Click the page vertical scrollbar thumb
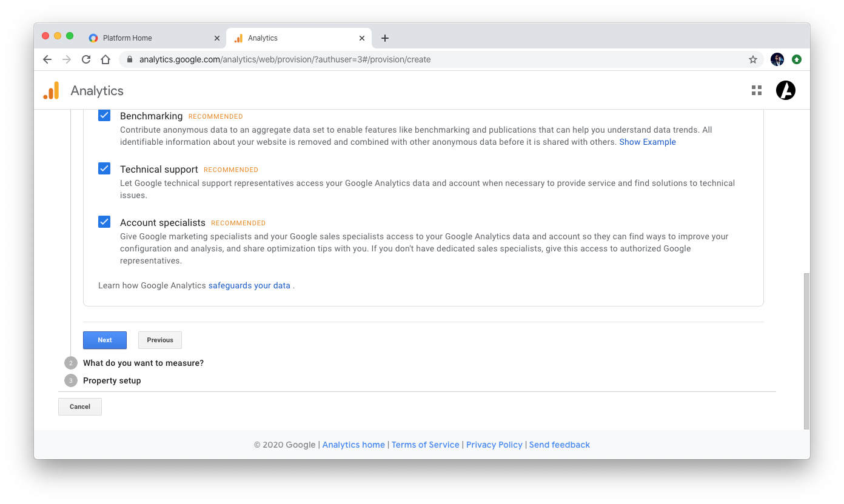This screenshot has height=504, width=844. pos(806,351)
